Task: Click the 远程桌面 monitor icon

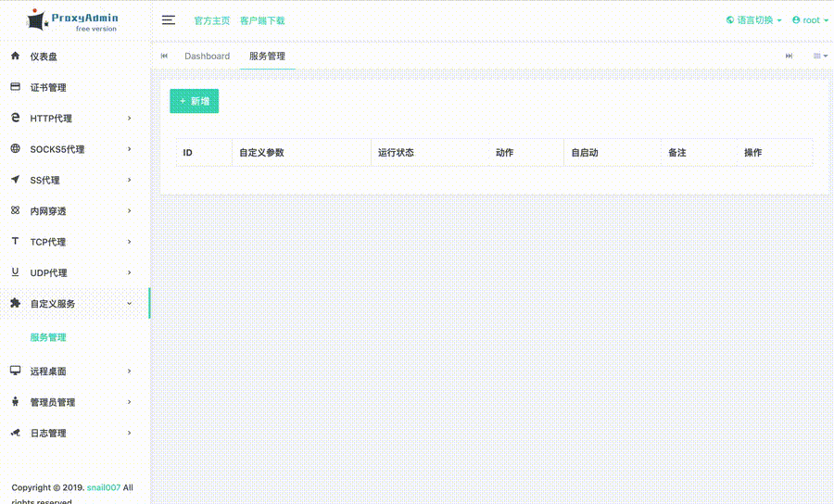Action: click(x=16, y=370)
